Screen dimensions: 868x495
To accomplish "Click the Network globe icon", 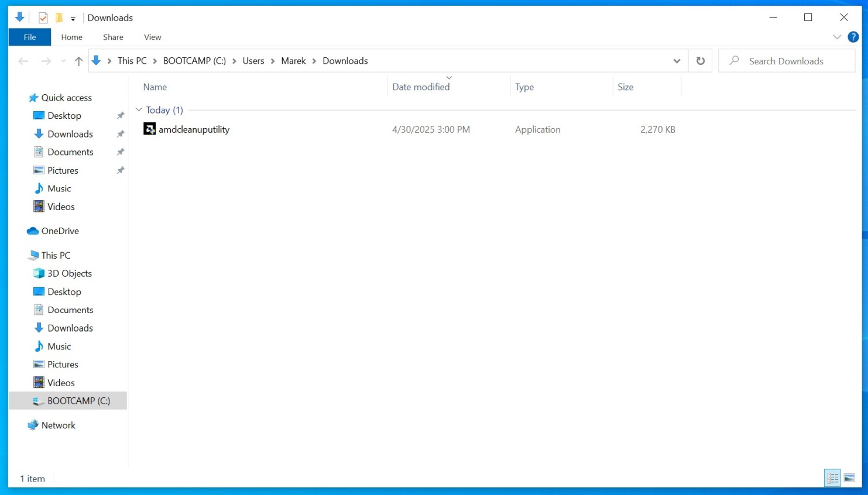I will pyautogui.click(x=33, y=425).
